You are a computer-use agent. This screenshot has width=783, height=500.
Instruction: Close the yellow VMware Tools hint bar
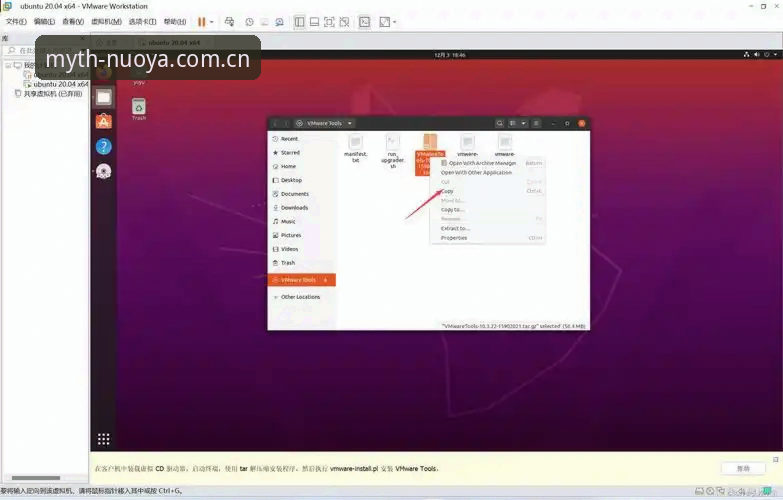[776, 459]
